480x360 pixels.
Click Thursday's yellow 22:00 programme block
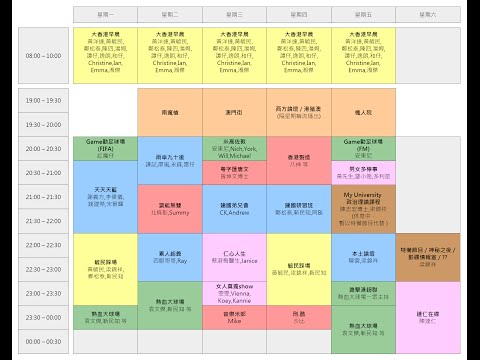[x=299, y=269]
